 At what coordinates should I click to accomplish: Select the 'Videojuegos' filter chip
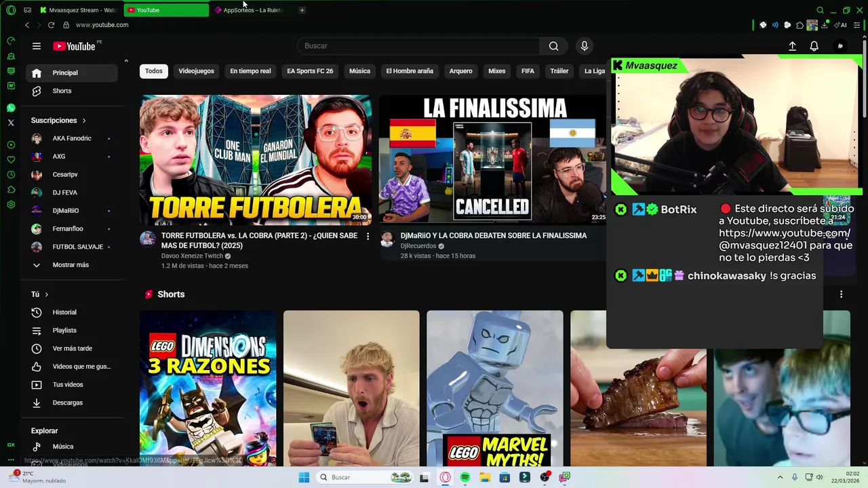pos(196,71)
